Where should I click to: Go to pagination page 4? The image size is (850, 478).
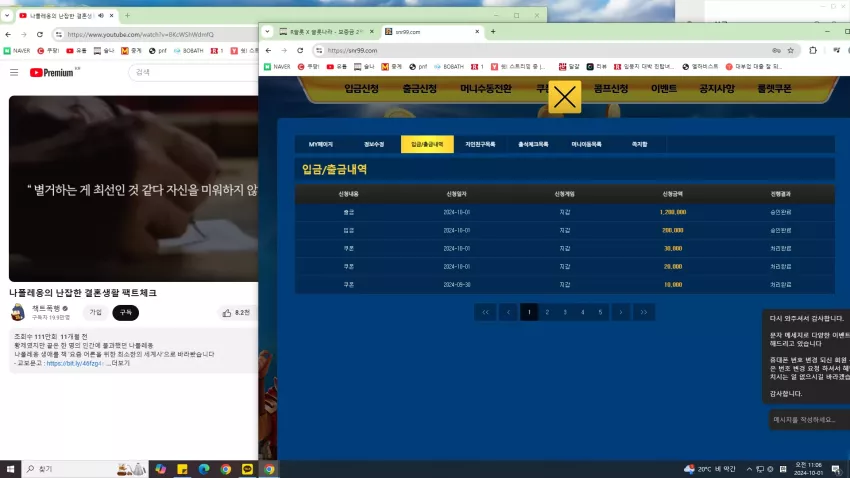[x=583, y=312]
